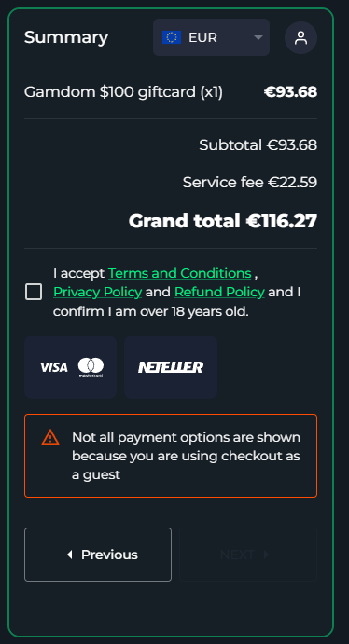Choose the Neteller payment method
The height and width of the screenshot is (644, 349).
click(171, 367)
